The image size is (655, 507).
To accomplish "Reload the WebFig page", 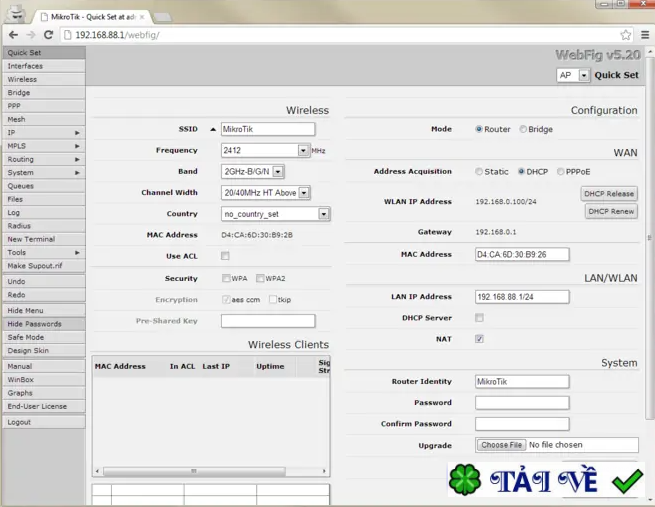I will click(48, 35).
